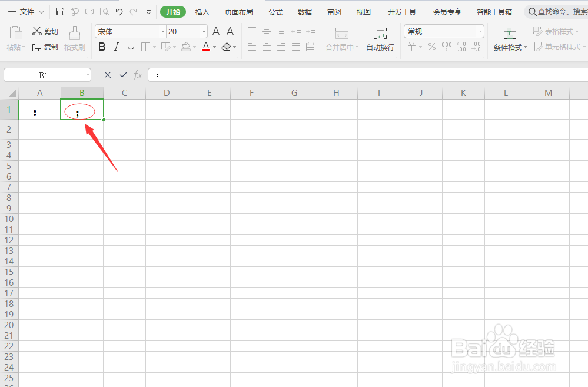Open Member Exclusive (会员专享) tab
This screenshot has height=387, width=588.
447,12
